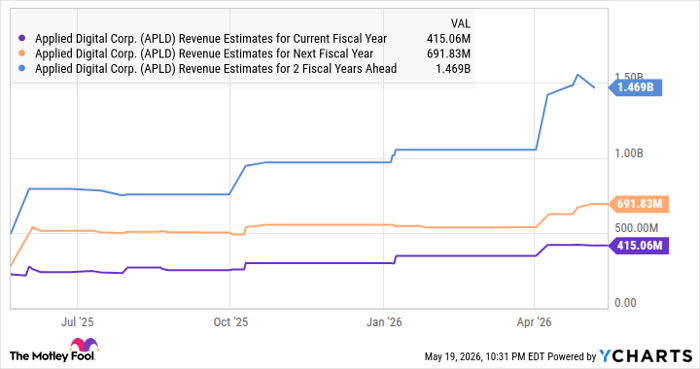This screenshot has width=700, height=369.
Task: Click The Motley Fool logo
Action: [53, 350]
